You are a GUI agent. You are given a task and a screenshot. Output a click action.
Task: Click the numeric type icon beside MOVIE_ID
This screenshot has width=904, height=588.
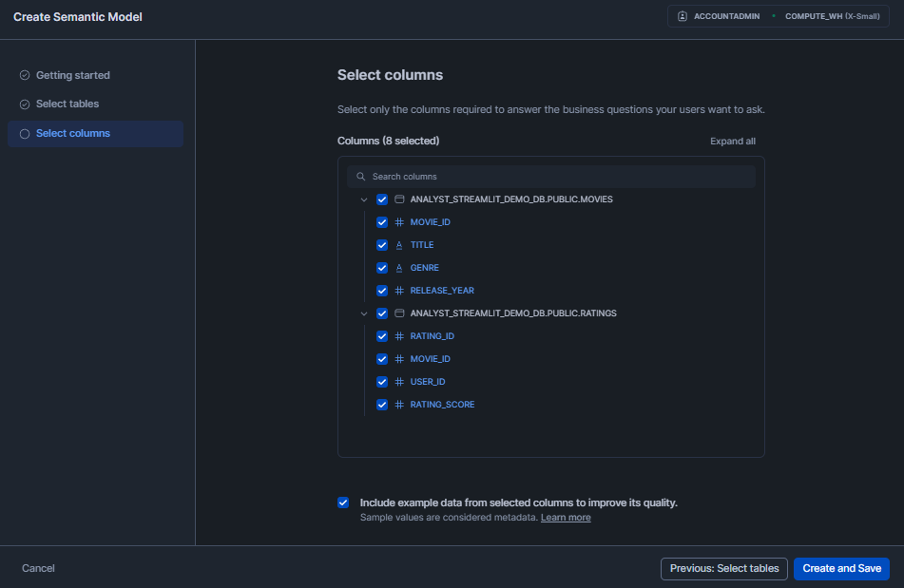point(398,221)
